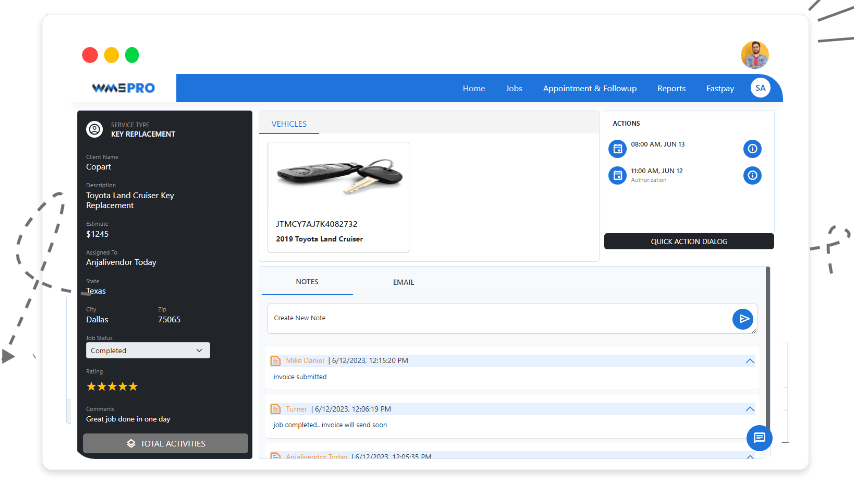Click the send note arrow icon
This screenshot has width=854, height=483.
tap(742, 318)
